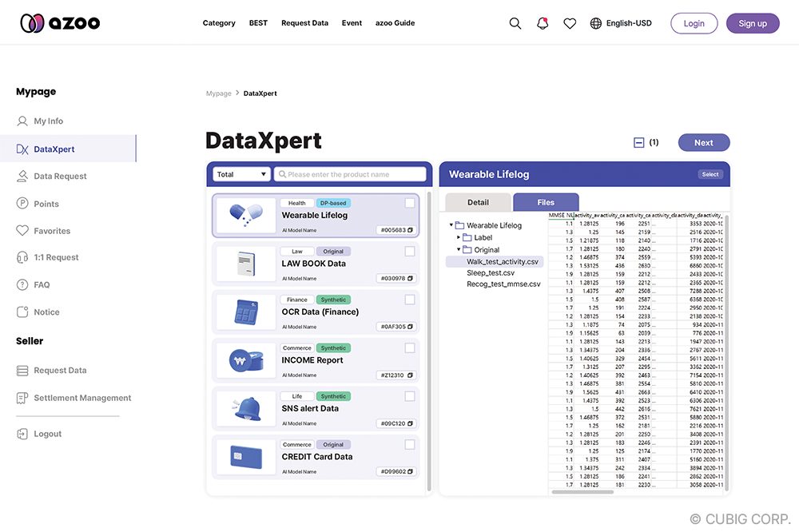This screenshot has height=532, width=799.
Task: Click the CREDIT Card Data thumbnail
Action: pos(246,457)
